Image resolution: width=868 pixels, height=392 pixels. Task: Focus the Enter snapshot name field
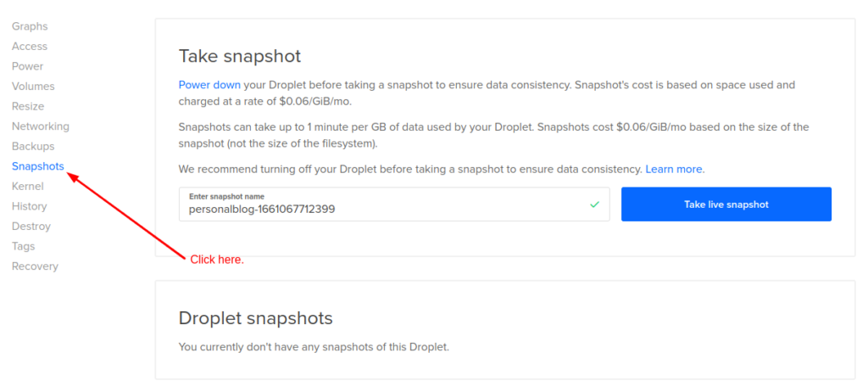[x=394, y=204]
